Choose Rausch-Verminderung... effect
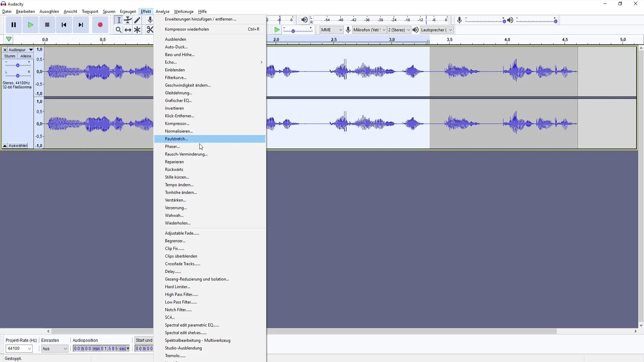 [x=210, y=154]
